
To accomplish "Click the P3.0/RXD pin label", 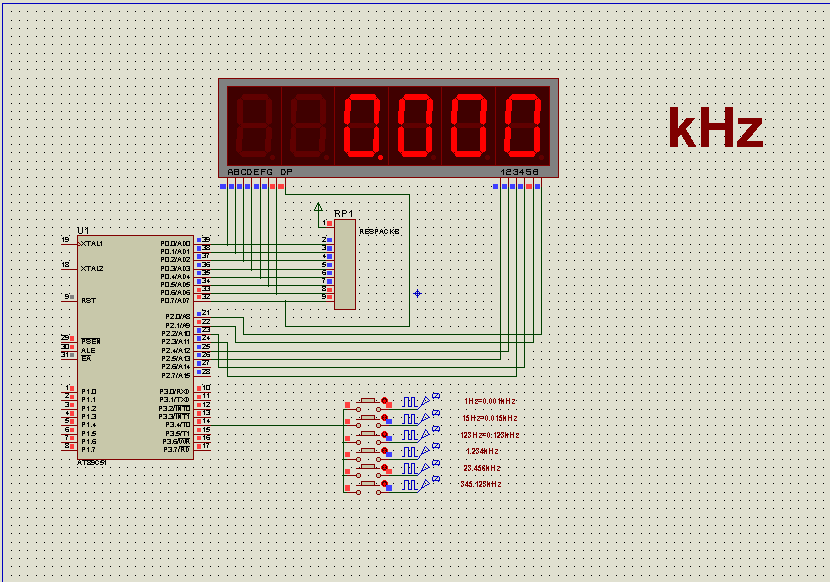I will click(174, 391).
